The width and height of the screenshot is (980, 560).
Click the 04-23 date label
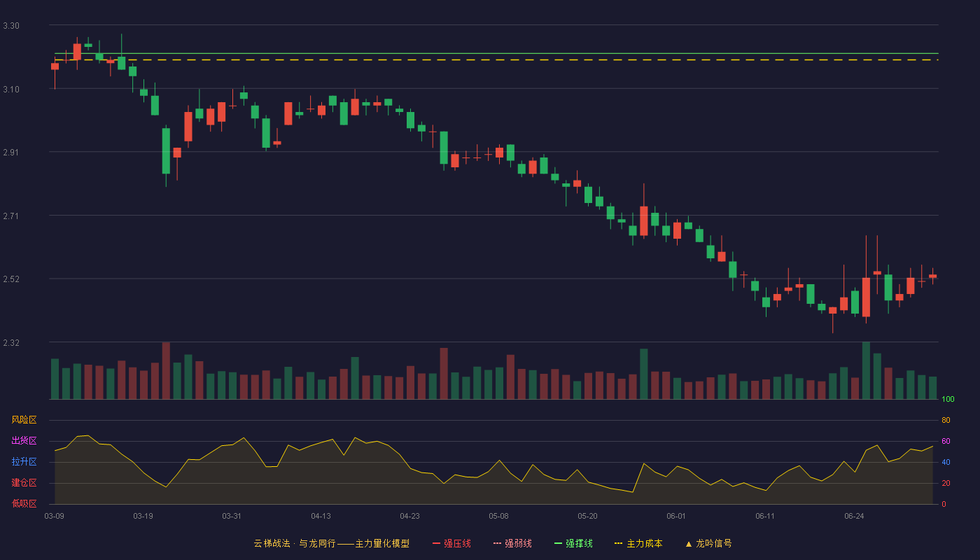click(409, 516)
